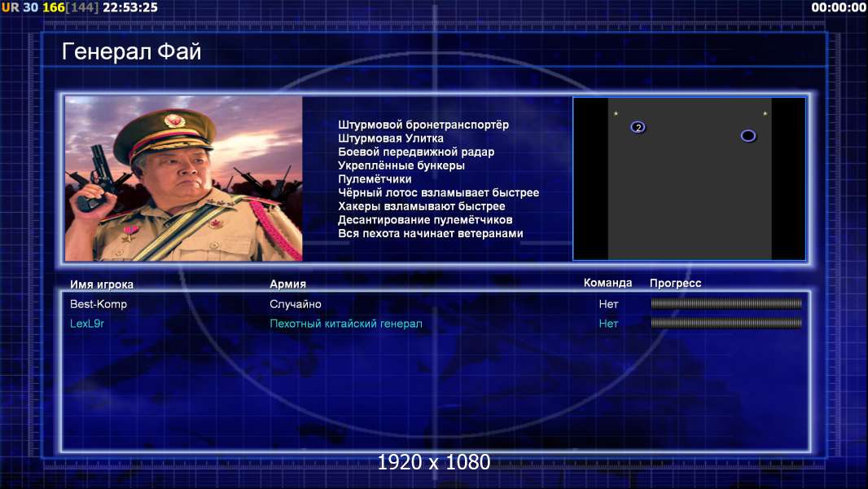Select start position marker numbered 2
The image size is (868, 489).
(x=638, y=127)
